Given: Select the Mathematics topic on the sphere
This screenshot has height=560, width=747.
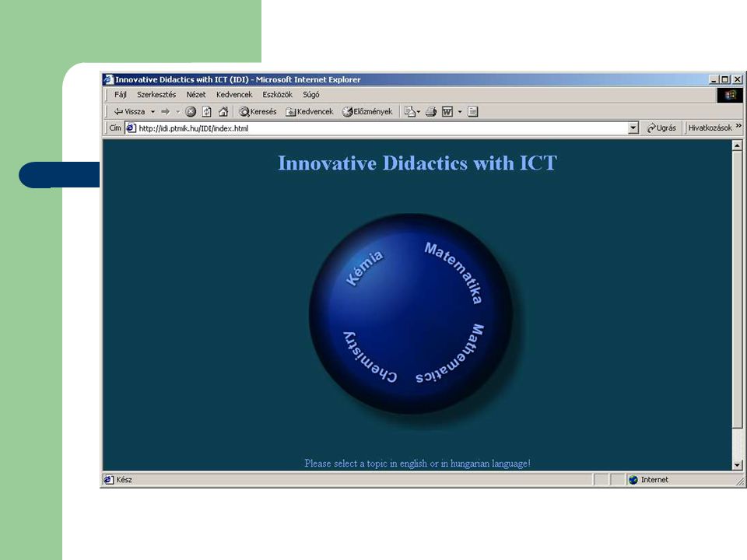Looking at the screenshot, I should (451, 353).
